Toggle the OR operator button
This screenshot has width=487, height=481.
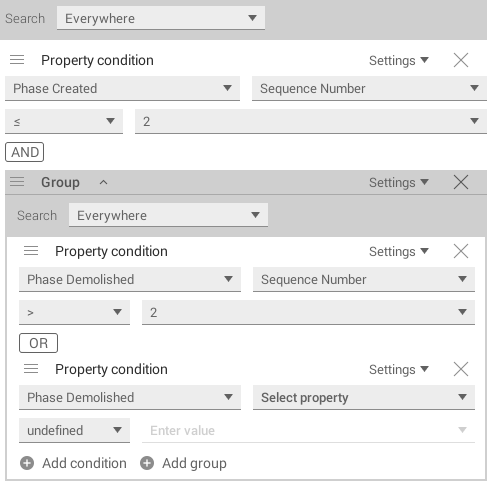pyautogui.click(x=38, y=343)
